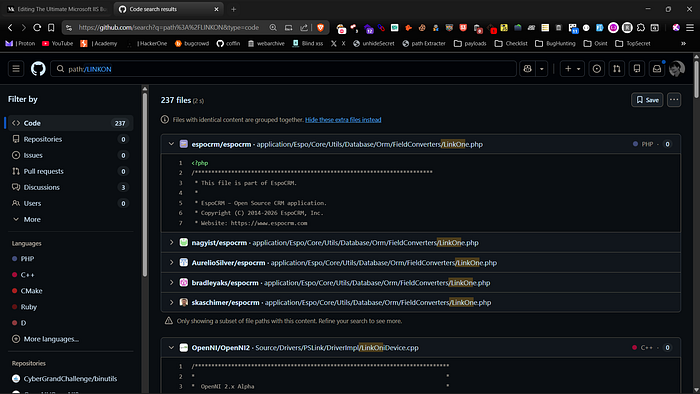
Task: Open AurelioSilver/espocrm repository link
Action: (228, 263)
